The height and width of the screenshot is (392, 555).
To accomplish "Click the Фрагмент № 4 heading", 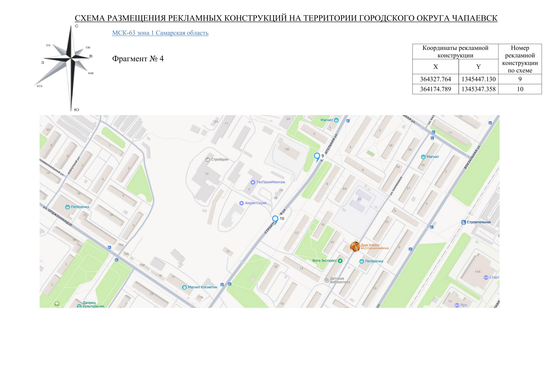I will click(x=138, y=59).
